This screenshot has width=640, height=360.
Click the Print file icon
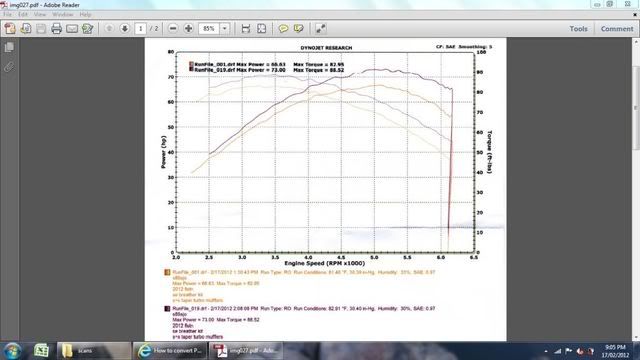(56, 29)
